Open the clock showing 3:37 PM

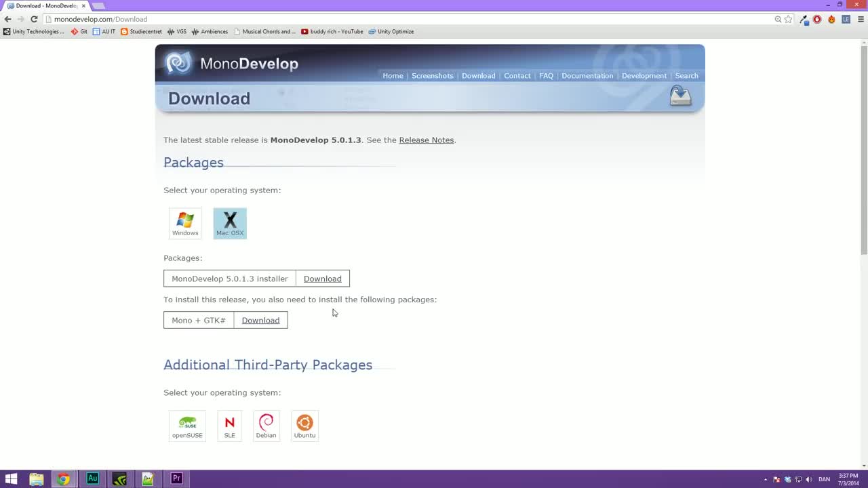tap(848, 479)
